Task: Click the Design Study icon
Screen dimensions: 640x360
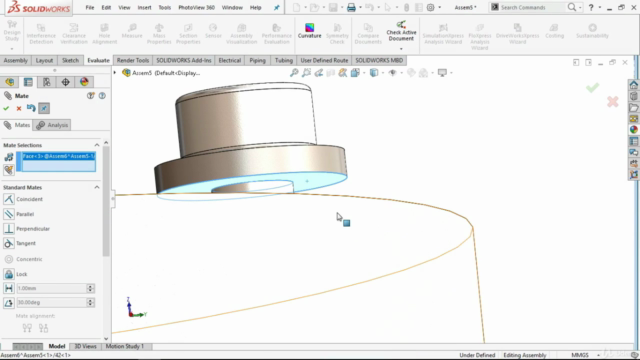Action: [x=12, y=31]
